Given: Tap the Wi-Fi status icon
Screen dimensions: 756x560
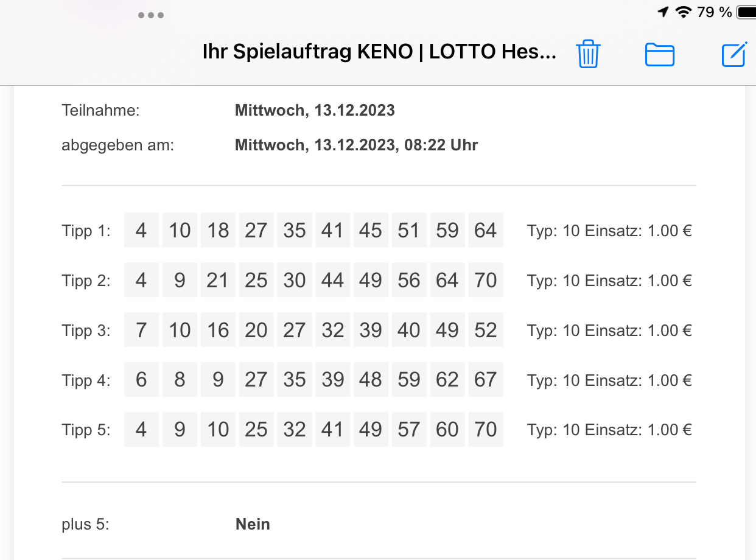Looking at the screenshot, I should point(684,12).
